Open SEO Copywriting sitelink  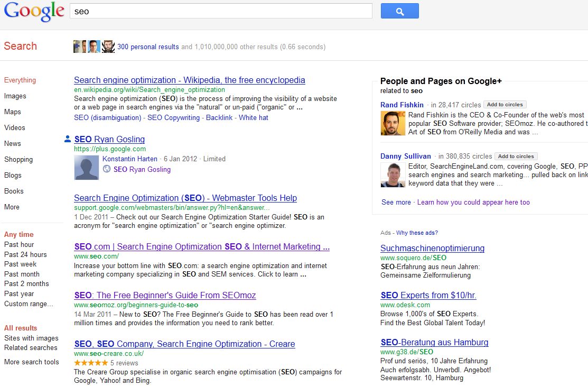coord(174,117)
